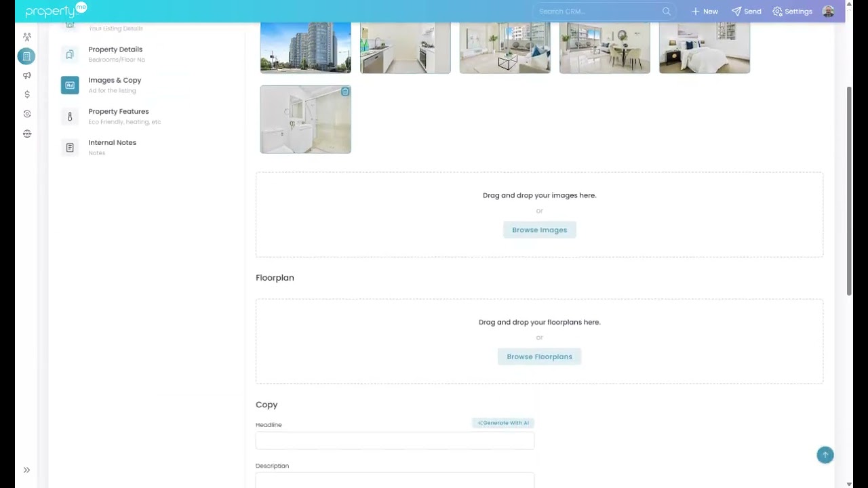Image resolution: width=868 pixels, height=488 pixels.
Task: Click Browse Floorplans button
Action: [x=540, y=357]
